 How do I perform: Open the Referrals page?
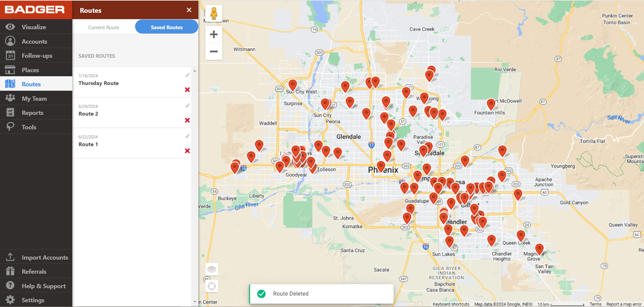36,272
